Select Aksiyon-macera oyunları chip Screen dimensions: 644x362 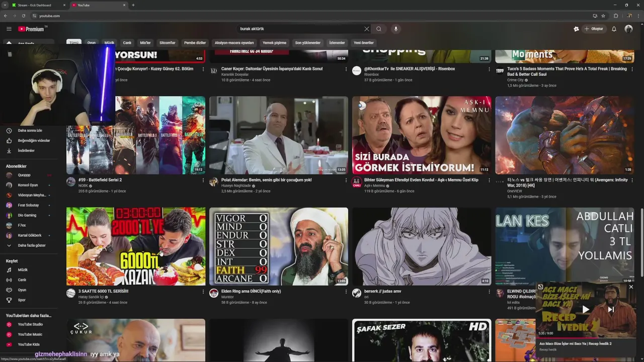(x=234, y=43)
